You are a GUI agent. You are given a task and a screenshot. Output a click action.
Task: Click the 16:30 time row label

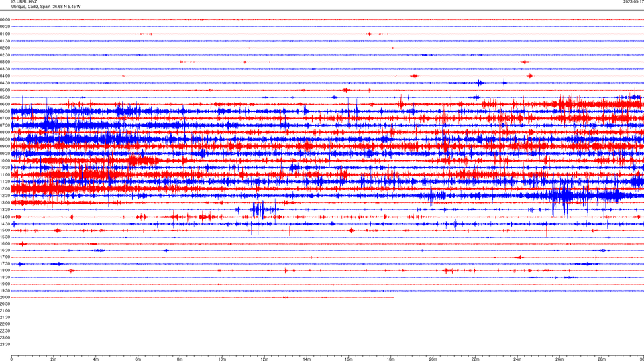tap(5, 250)
